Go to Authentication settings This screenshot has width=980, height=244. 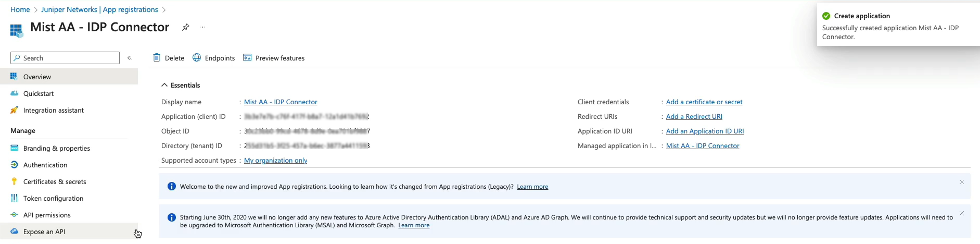click(45, 165)
